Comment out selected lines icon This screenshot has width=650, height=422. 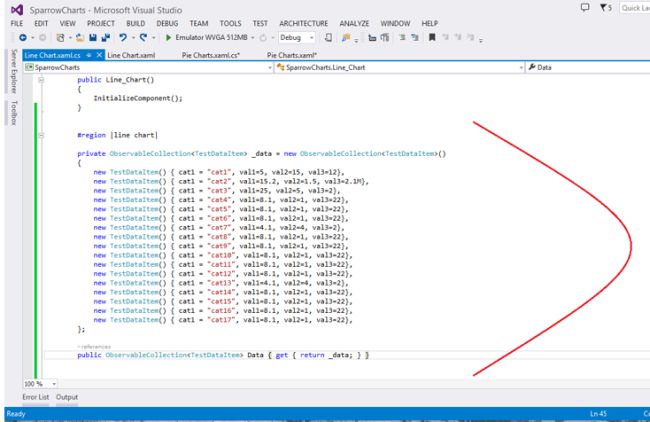pyautogui.click(x=402, y=38)
